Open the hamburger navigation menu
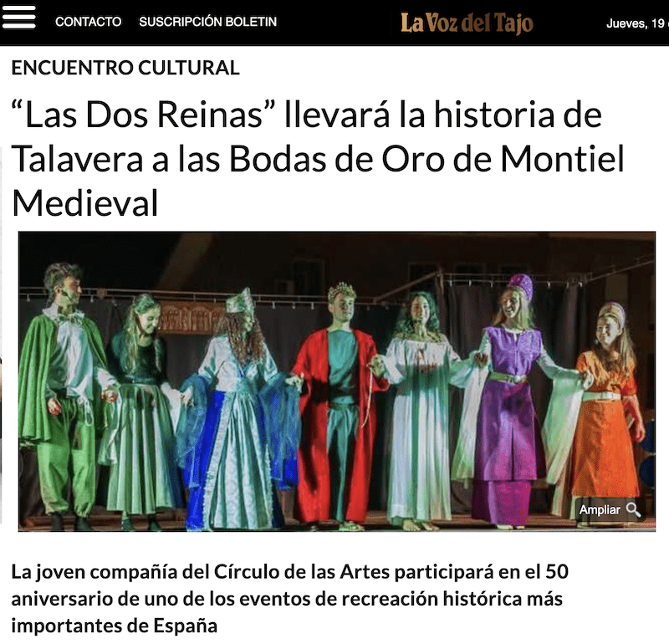 click(x=18, y=17)
